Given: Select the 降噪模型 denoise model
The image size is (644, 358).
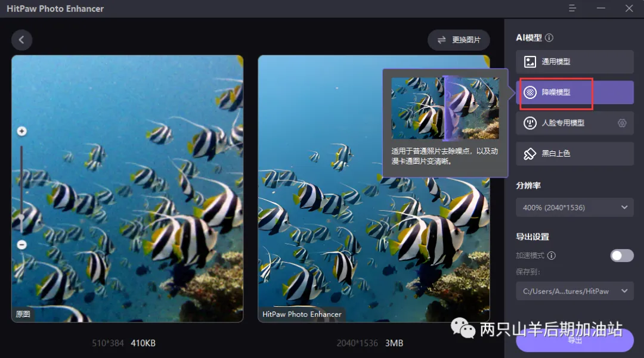Looking at the screenshot, I should [x=575, y=92].
